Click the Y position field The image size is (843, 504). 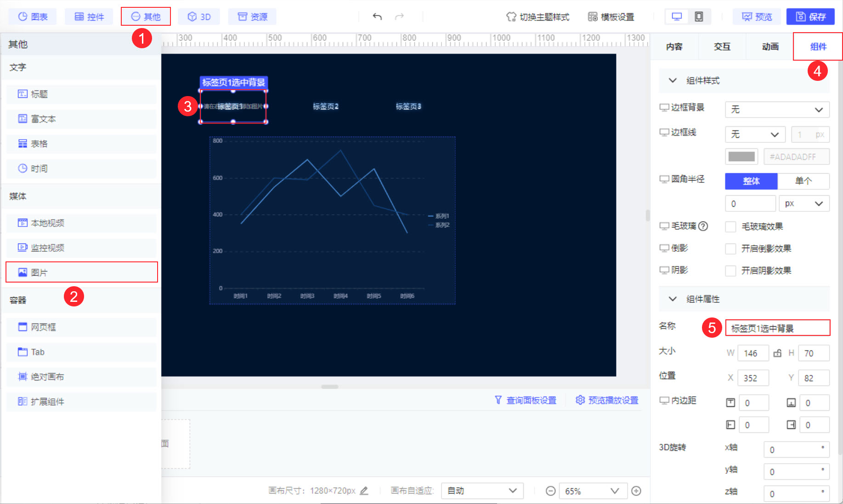point(814,378)
